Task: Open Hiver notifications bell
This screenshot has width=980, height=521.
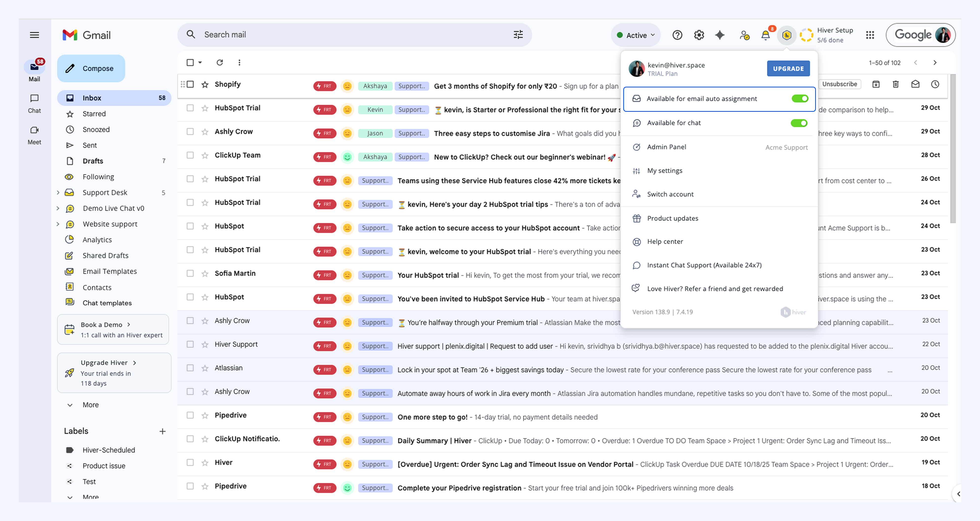Action: (765, 35)
